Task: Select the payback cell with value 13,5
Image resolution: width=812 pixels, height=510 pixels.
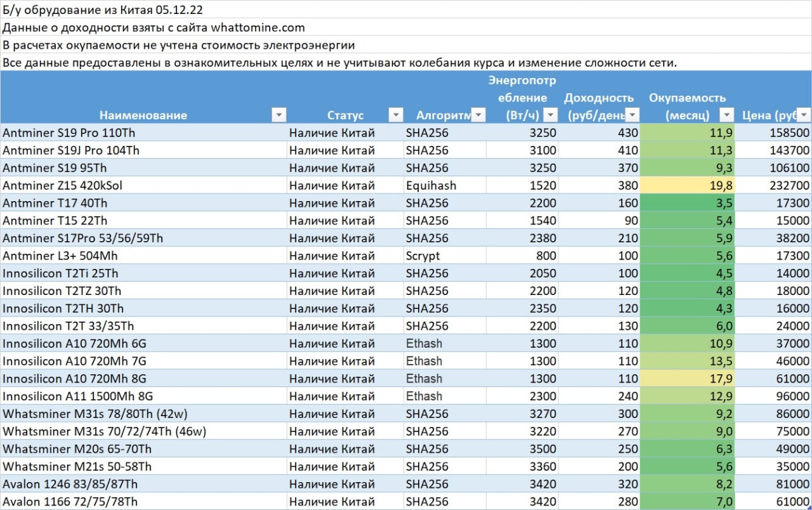Action: click(x=688, y=361)
